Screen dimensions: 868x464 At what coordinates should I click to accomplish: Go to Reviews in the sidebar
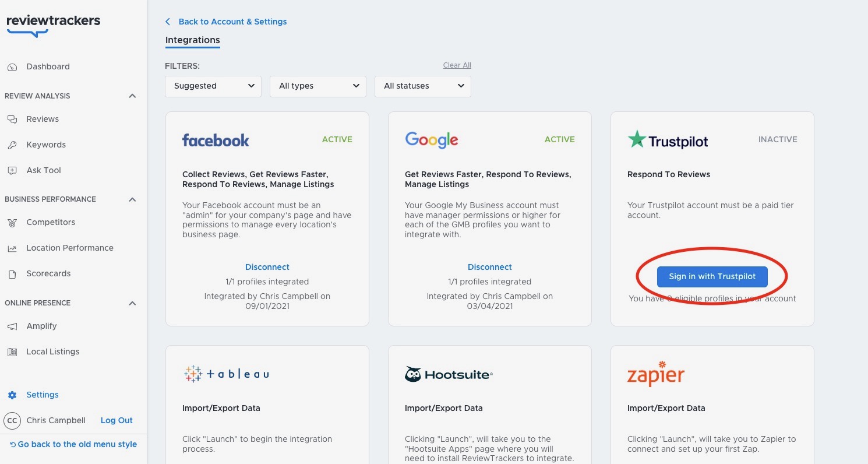43,119
